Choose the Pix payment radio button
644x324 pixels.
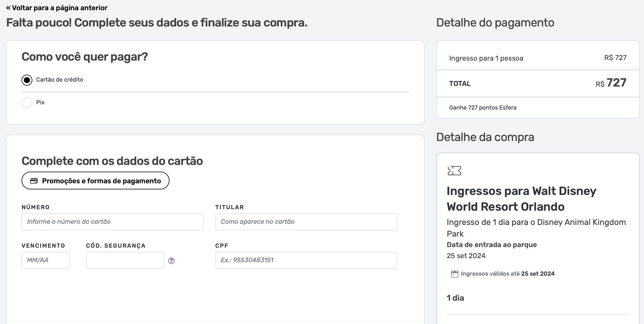(x=27, y=103)
